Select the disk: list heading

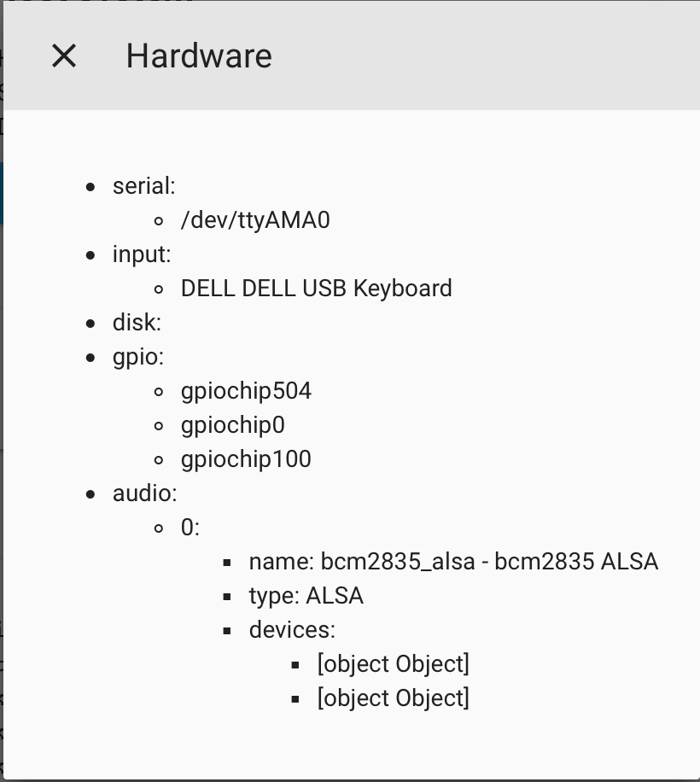click(137, 322)
